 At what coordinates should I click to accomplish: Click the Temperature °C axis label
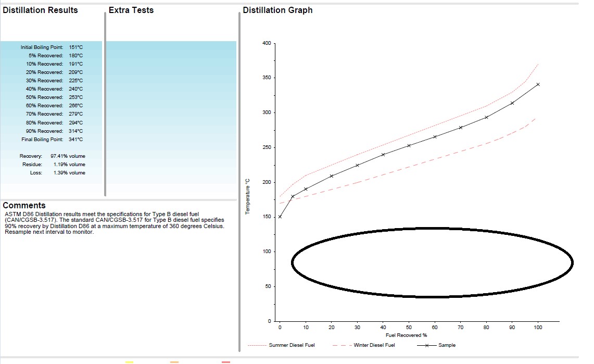[248, 196]
